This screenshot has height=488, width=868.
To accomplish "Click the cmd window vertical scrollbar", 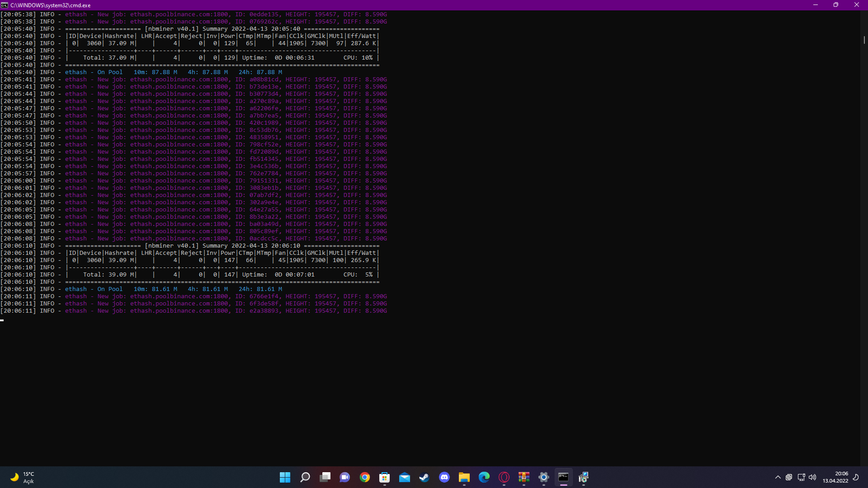I will 864,40.
